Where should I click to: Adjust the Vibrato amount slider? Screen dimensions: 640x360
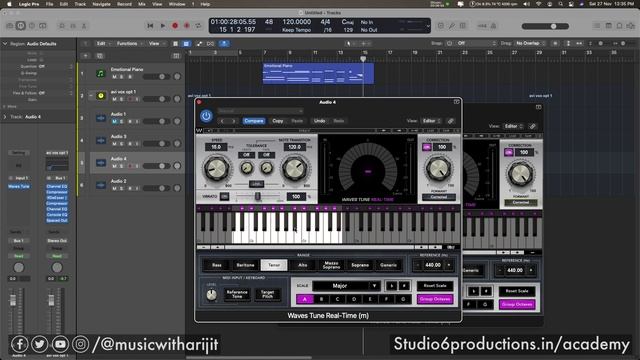(258, 197)
